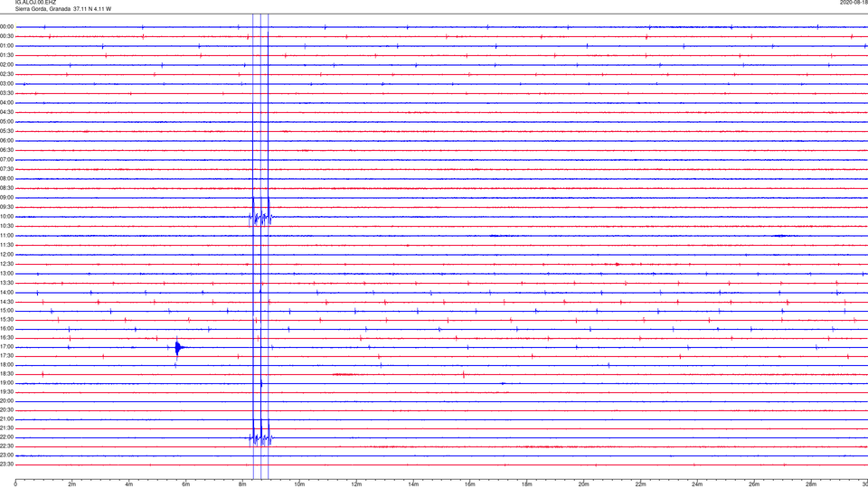Select the 00:00 trace time label
The height and width of the screenshot is (488, 868).
6,26
